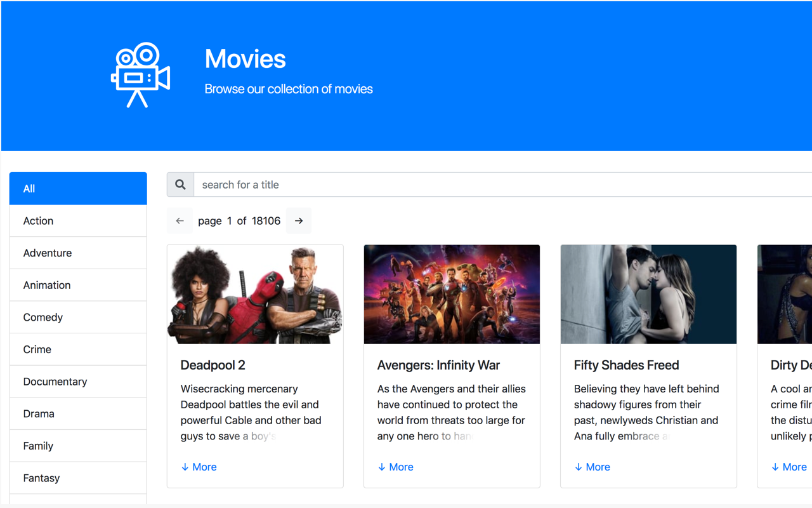Click the right arrow to go to next page
Screen dimensions: 812x508
coord(298,220)
